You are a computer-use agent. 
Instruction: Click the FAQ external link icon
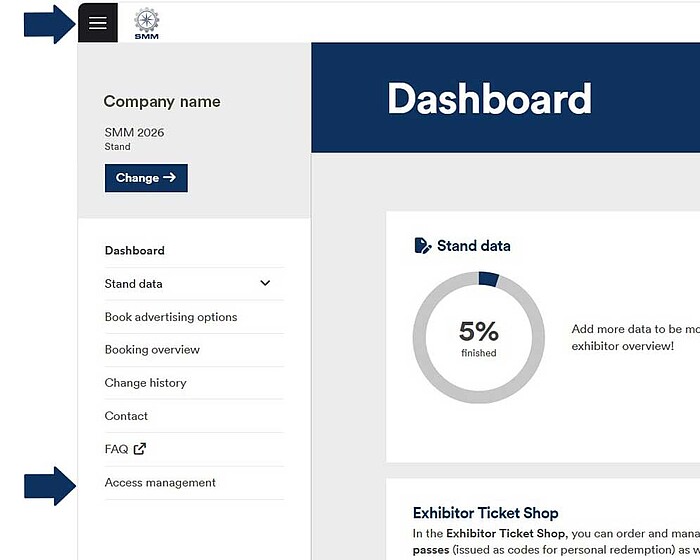point(140,449)
